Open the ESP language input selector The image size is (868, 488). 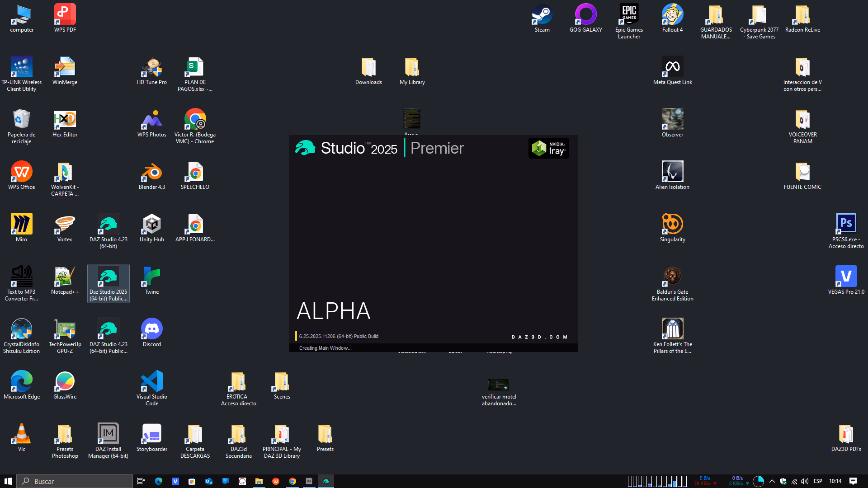coord(818,481)
